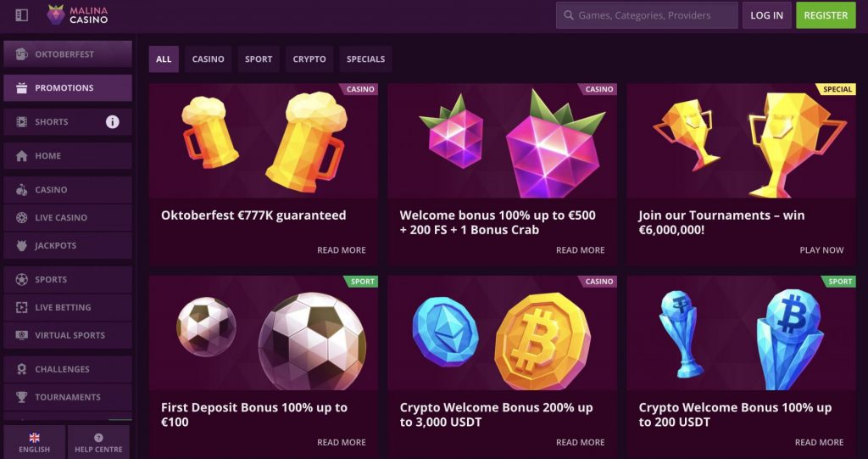Open Oktoberfest via its beer mug icon

22,54
